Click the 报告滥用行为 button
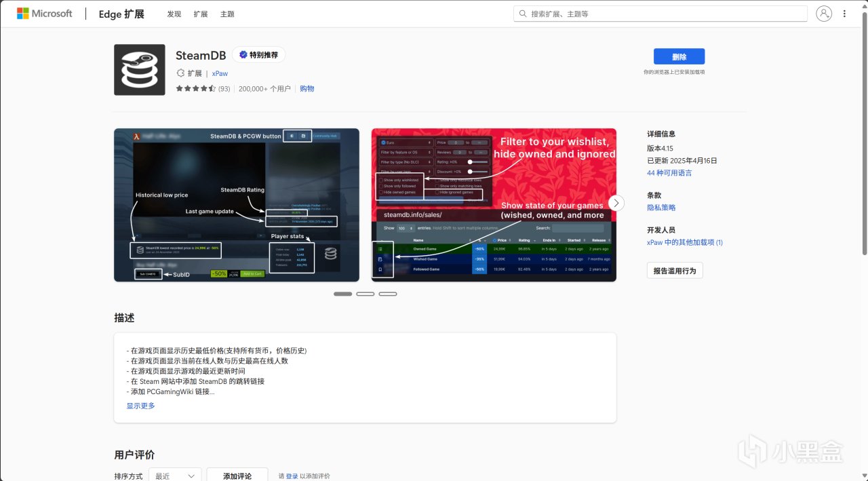Screen dimensions: 868x481 [x=675, y=271]
